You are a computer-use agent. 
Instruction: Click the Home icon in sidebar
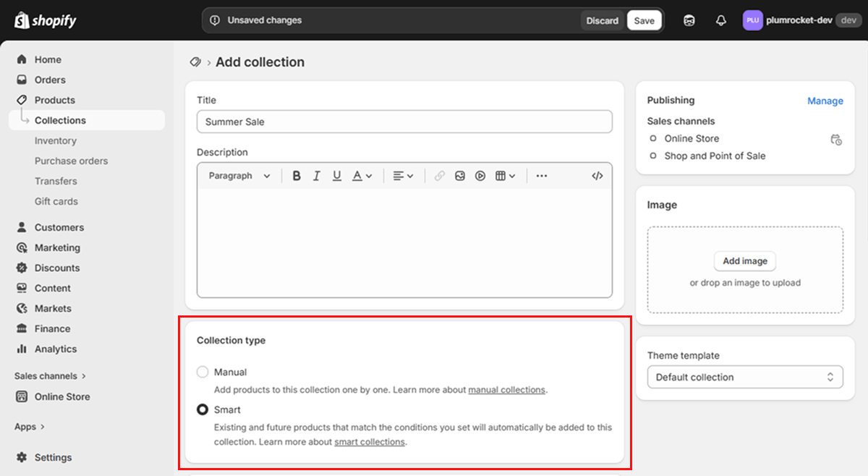[22, 59]
